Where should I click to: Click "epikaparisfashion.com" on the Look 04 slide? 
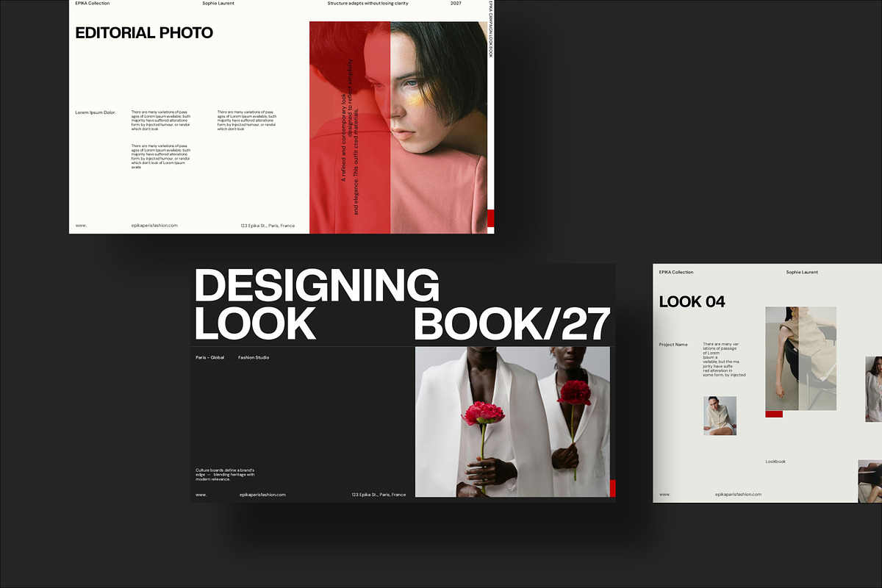[x=738, y=495]
